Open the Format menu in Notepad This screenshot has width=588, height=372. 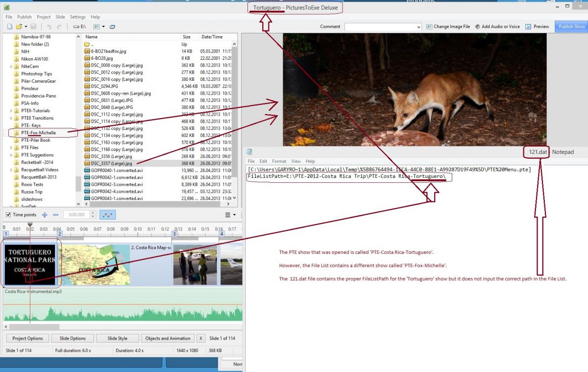point(279,161)
